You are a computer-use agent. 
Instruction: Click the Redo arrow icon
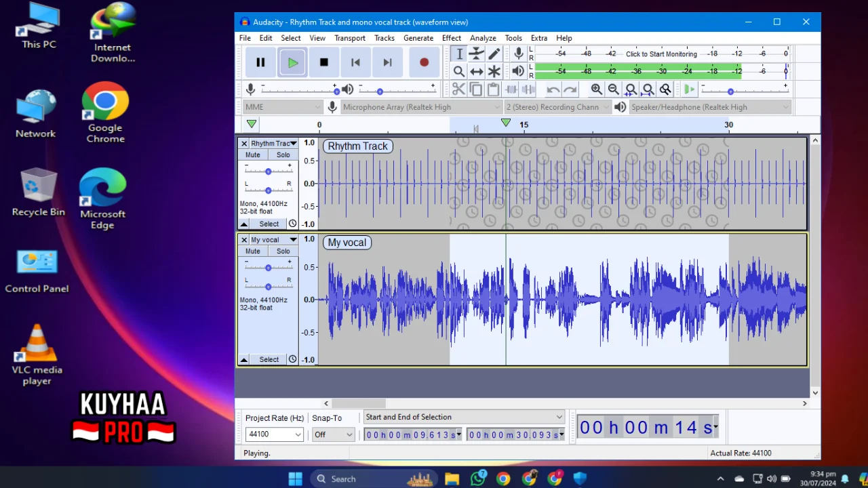570,89
